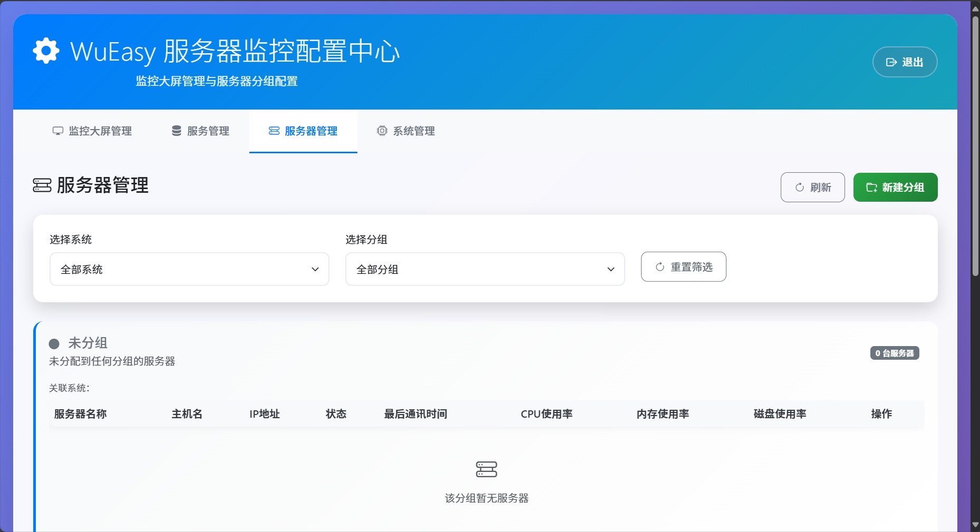This screenshot has width=980, height=532.
Task: Click the chevron arrow of 选择系统 select
Action: (x=315, y=269)
